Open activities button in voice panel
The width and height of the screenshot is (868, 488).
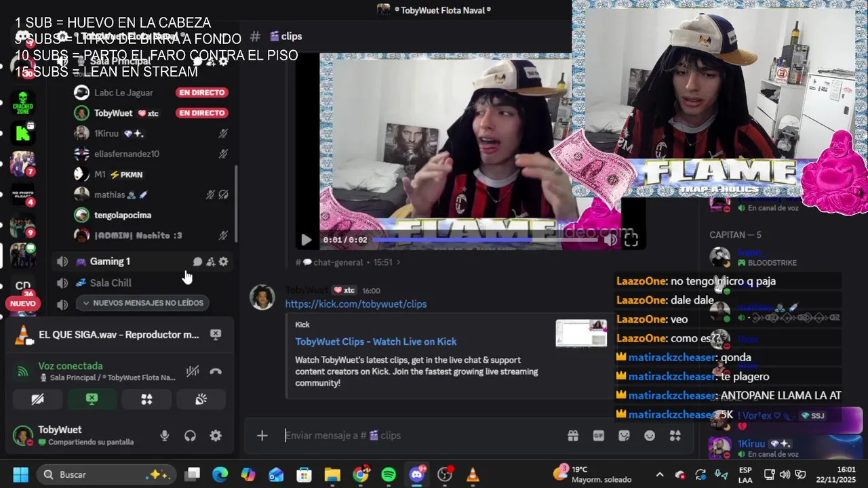point(146,399)
